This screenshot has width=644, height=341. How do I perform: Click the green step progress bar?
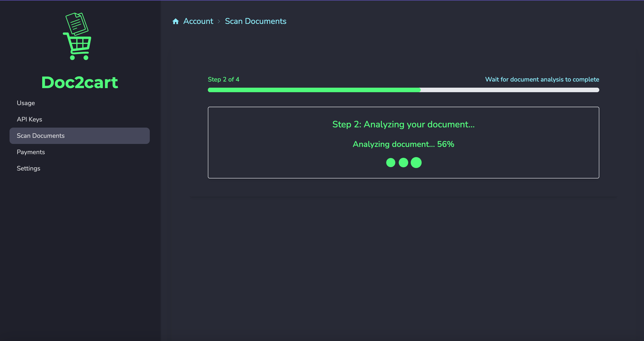tap(403, 90)
